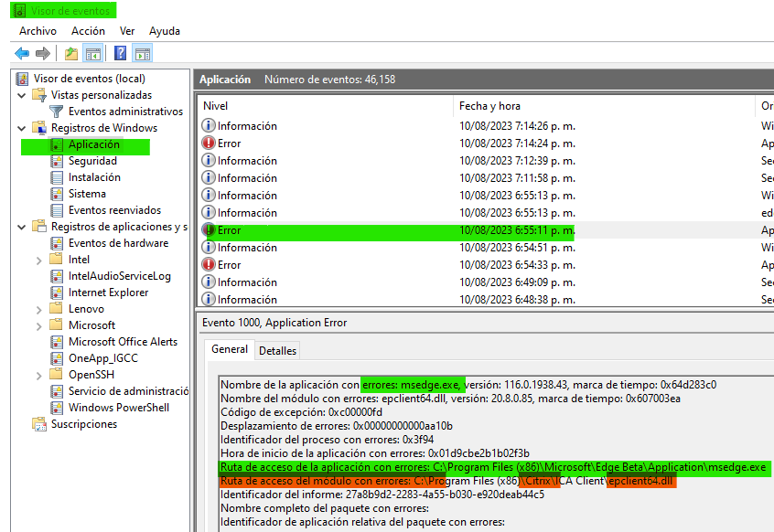Open the Ver menu
This screenshot has width=774, height=532.
pos(127,31)
